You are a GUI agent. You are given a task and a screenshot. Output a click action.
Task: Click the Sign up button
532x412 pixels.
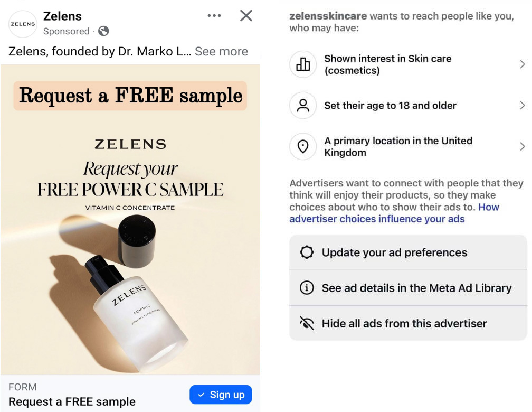(x=221, y=395)
